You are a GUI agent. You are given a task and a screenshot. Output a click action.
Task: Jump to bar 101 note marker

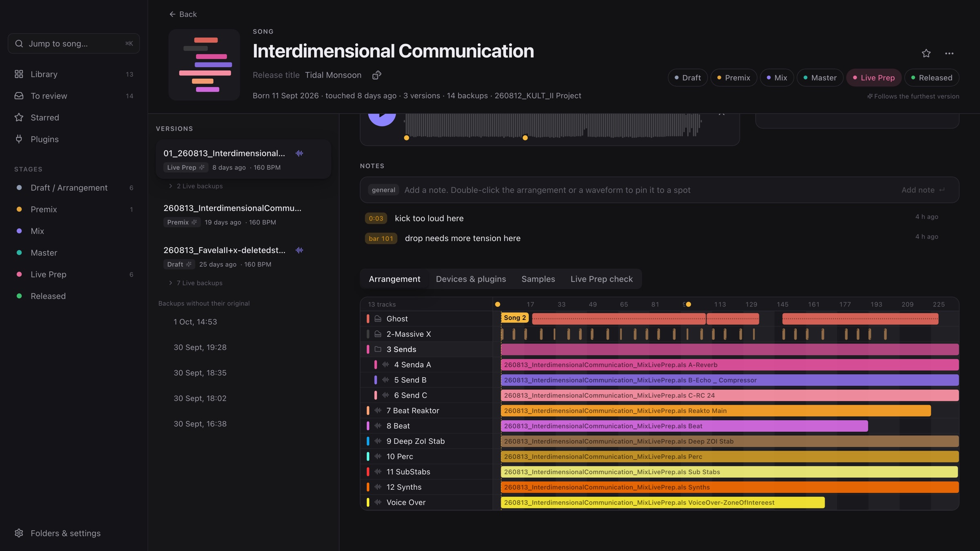pos(381,238)
